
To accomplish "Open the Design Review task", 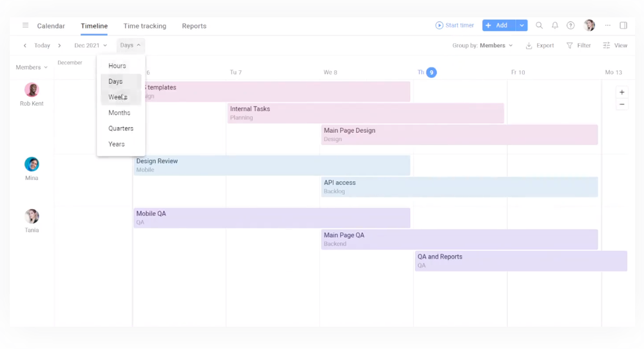I will 271,165.
